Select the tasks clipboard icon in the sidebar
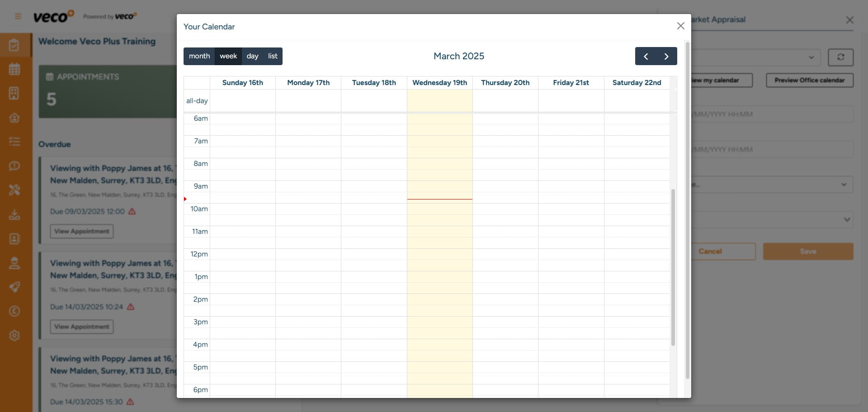 [15, 45]
